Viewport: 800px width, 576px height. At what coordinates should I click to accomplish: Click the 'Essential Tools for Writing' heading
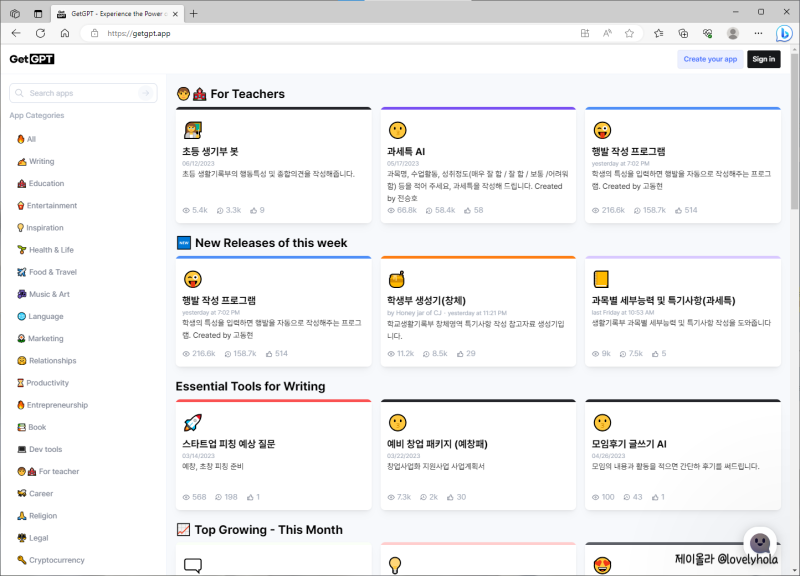(x=251, y=386)
